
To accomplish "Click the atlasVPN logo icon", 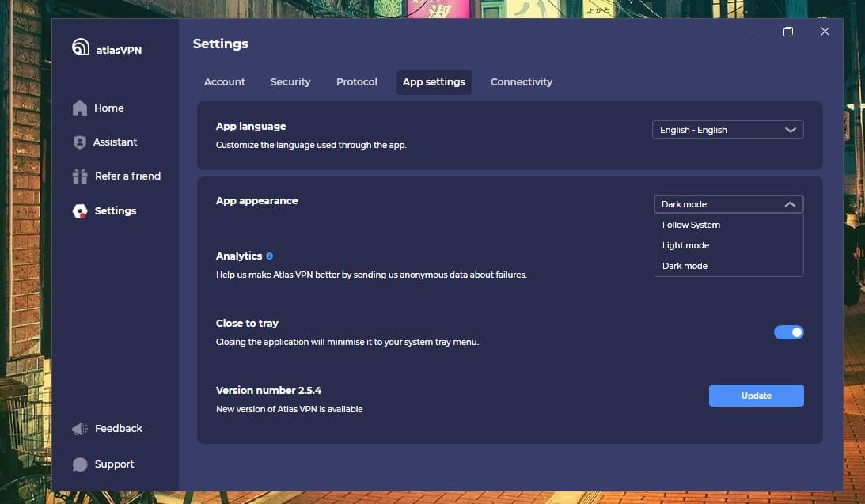I will (x=81, y=47).
